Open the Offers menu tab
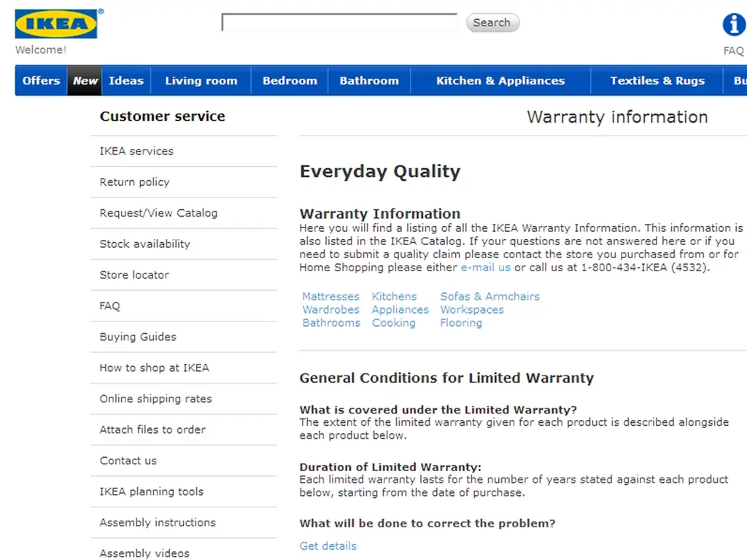 (42, 80)
